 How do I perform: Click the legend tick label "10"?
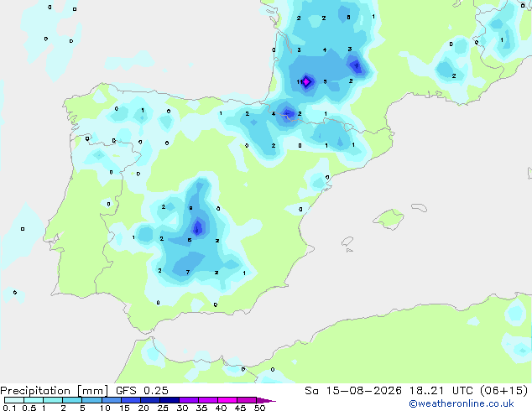(x=105, y=408)
